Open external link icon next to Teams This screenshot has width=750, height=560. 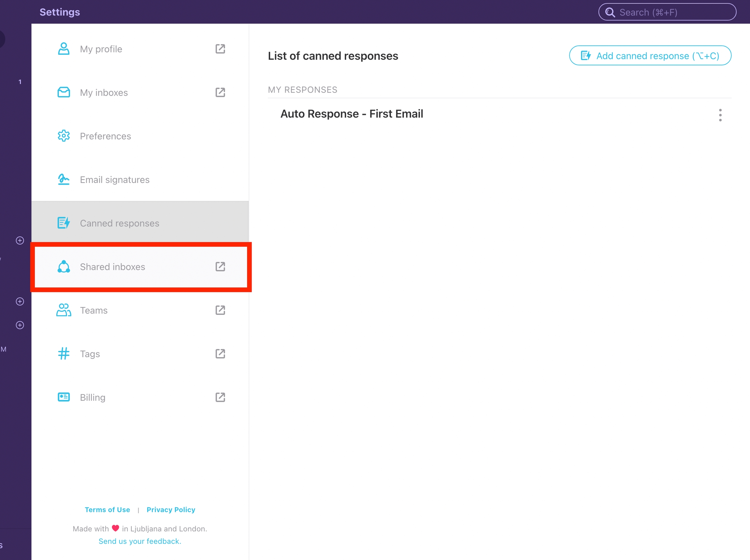tap(220, 310)
